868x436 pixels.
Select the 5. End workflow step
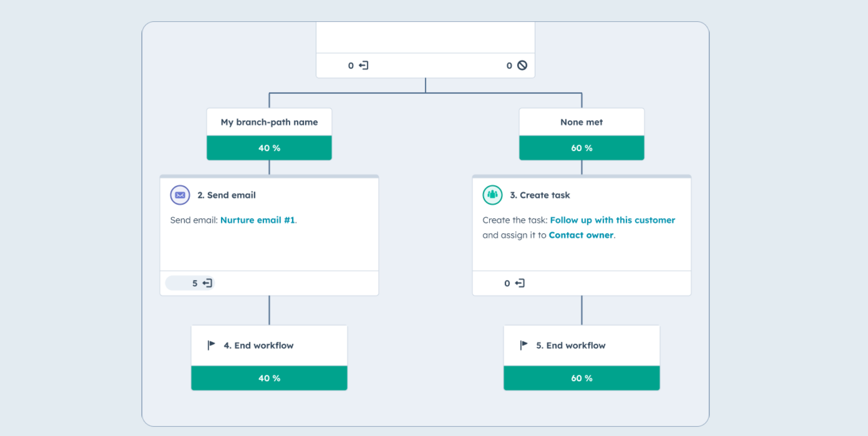point(571,345)
